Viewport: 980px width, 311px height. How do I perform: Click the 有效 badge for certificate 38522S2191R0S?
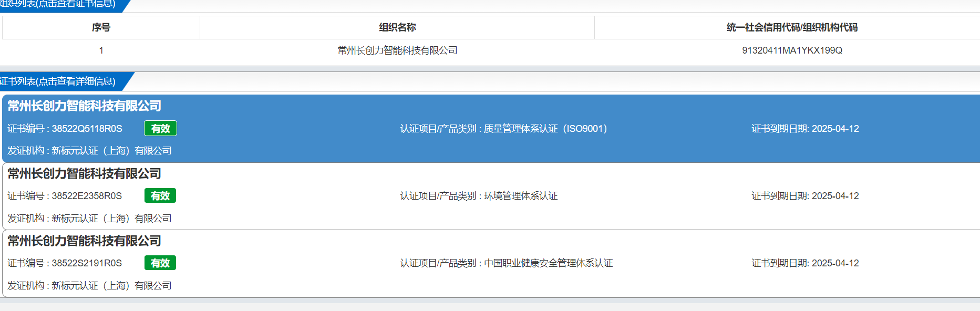pyautogui.click(x=160, y=263)
